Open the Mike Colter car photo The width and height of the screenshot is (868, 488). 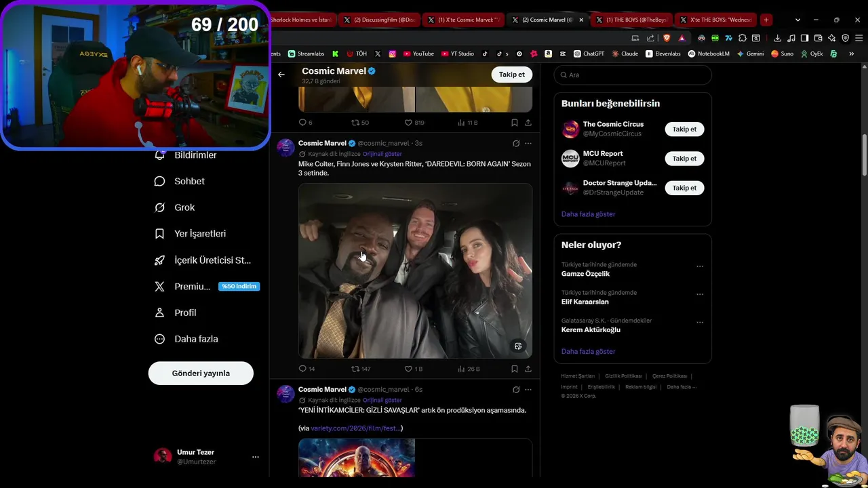pos(415,270)
